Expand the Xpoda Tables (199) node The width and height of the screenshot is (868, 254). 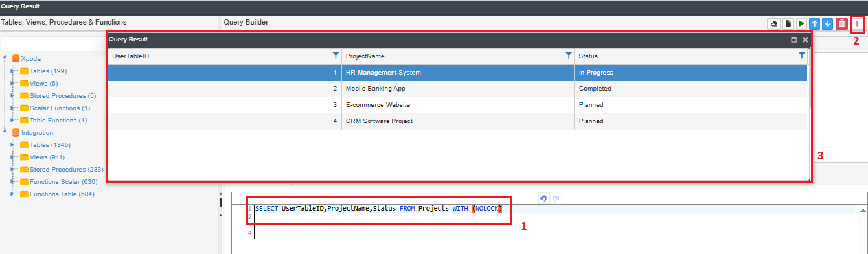click(x=13, y=71)
